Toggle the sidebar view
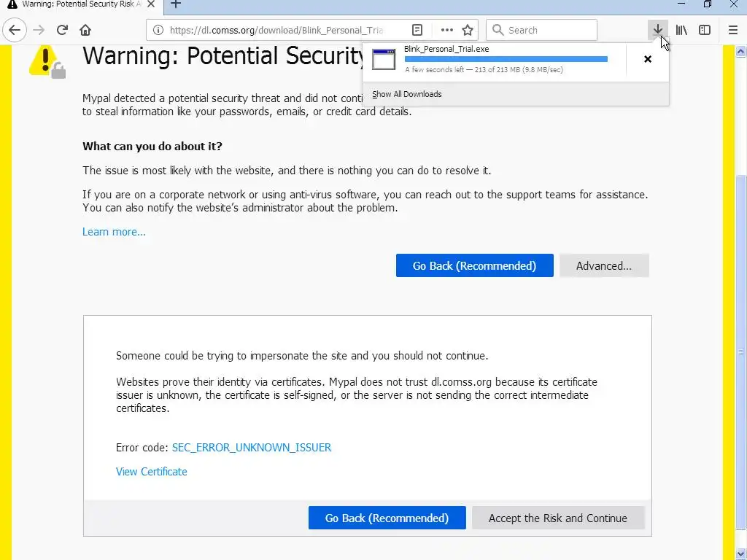This screenshot has height=560, width=747. pos(705,30)
